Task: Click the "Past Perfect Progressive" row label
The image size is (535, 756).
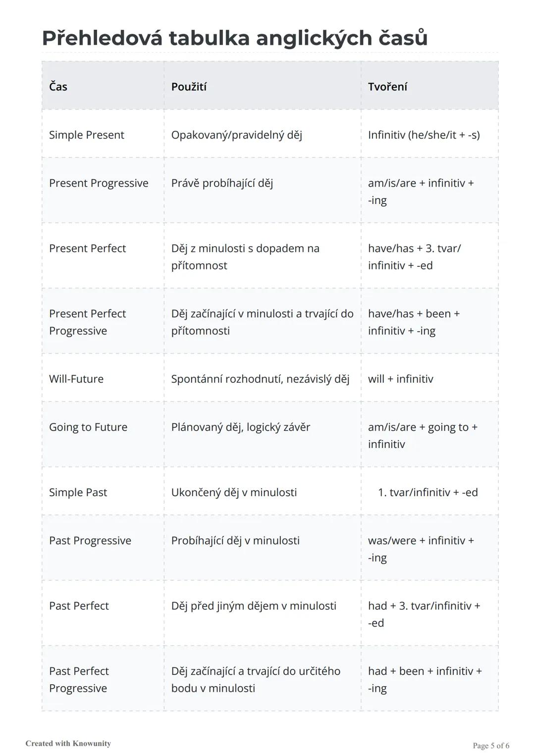Action: coord(79,679)
